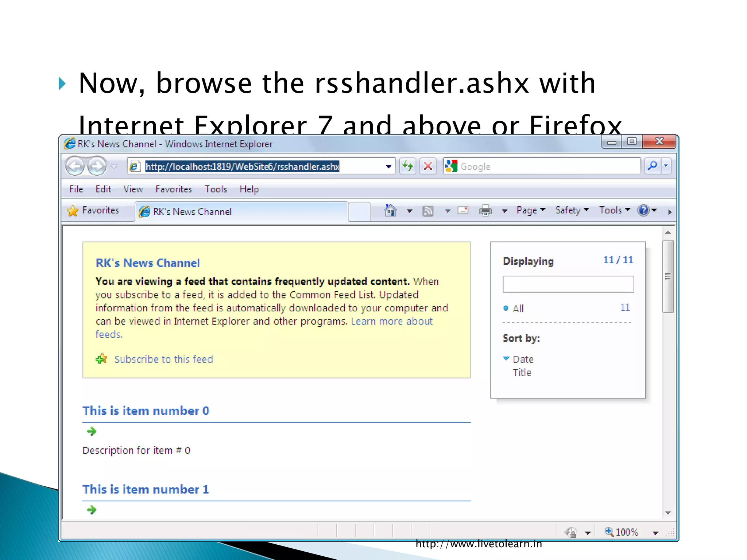Viewport: 747px width, 560px height.
Task: Click the page scrollbar up arrow
Action: pyautogui.click(x=668, y=232)
